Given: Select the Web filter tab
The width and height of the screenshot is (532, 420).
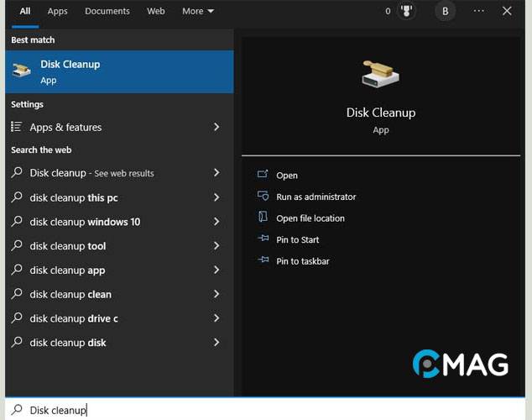Looking at the screenshot, I should click(156, 11).
